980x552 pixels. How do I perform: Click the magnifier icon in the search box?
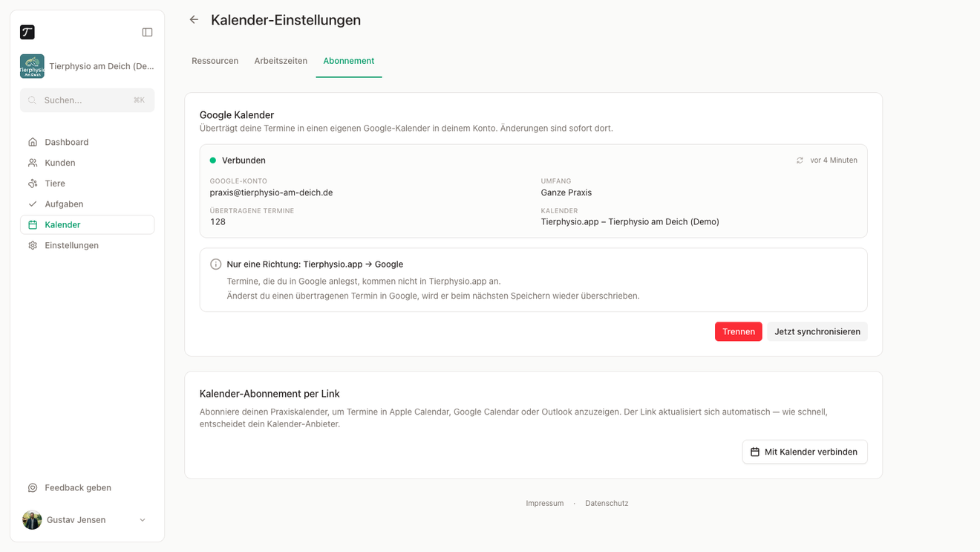point(33,100)
